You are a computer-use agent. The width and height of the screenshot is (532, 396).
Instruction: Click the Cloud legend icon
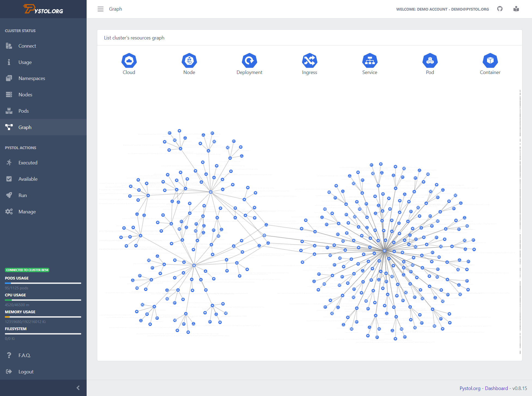(129, 60)
